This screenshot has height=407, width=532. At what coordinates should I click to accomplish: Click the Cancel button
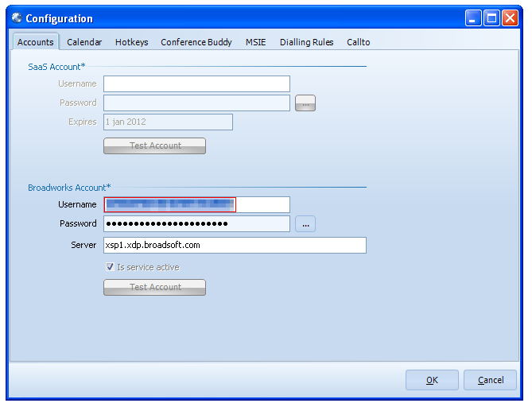click(x=490, y=380)
